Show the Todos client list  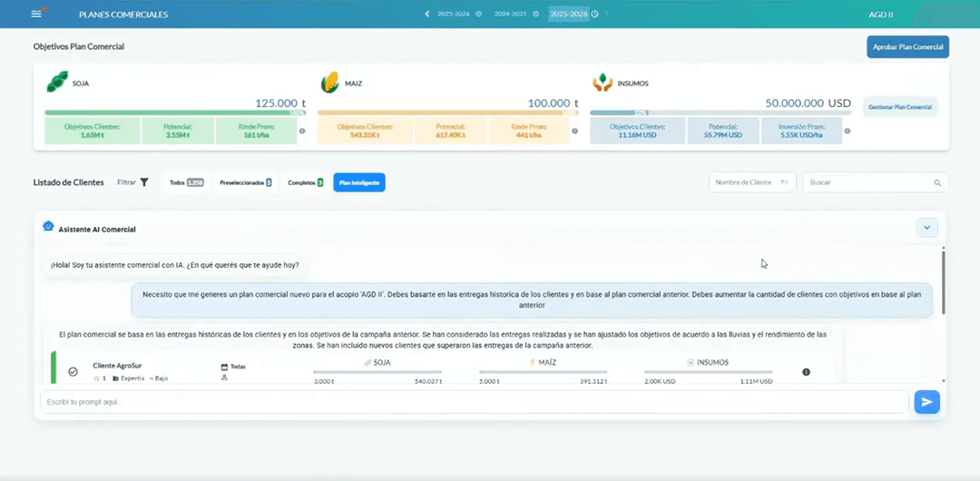click(187, 182)
